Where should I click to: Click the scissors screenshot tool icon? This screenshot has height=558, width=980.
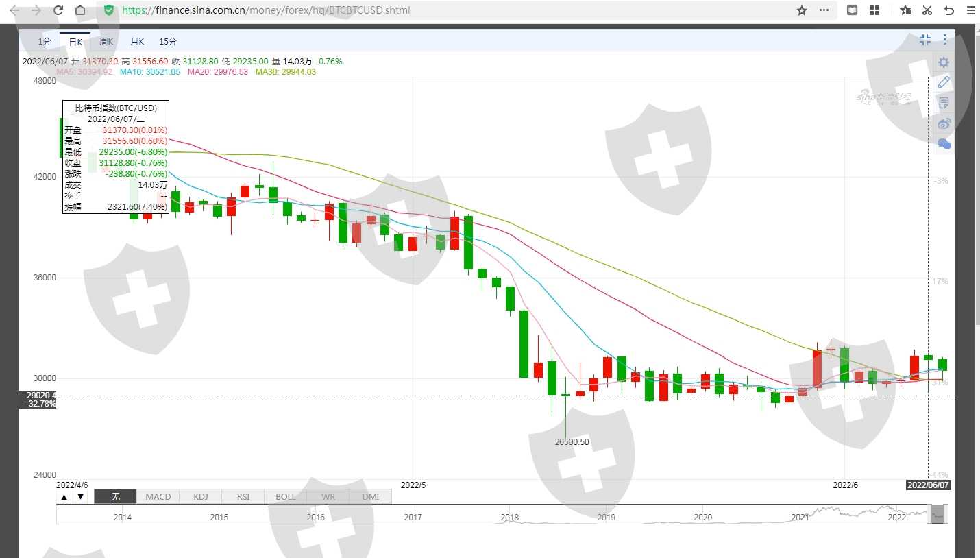(x=927, y=10)
